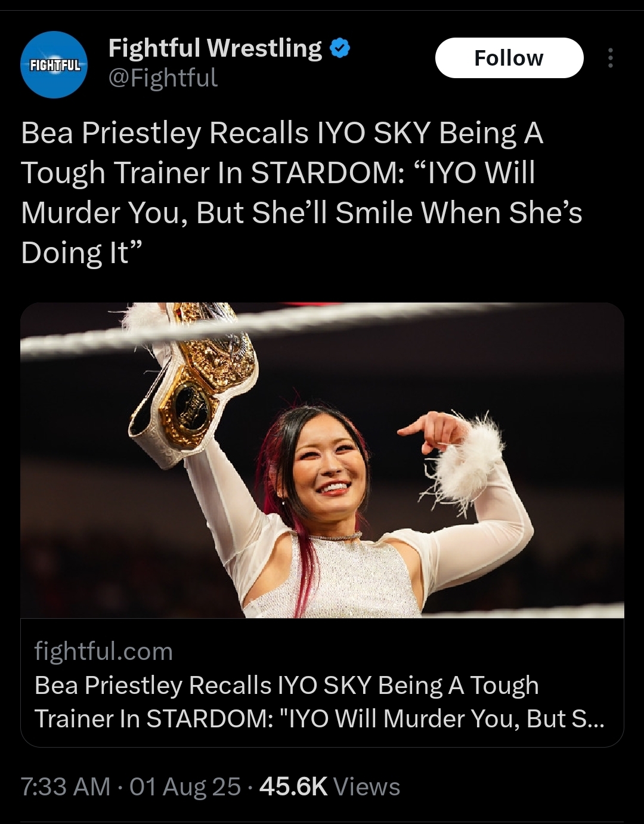The height and width of the screenshot is (824, 644).
Task: Click the truncated "But S..." card text
Action: click(x=566, y=718)
